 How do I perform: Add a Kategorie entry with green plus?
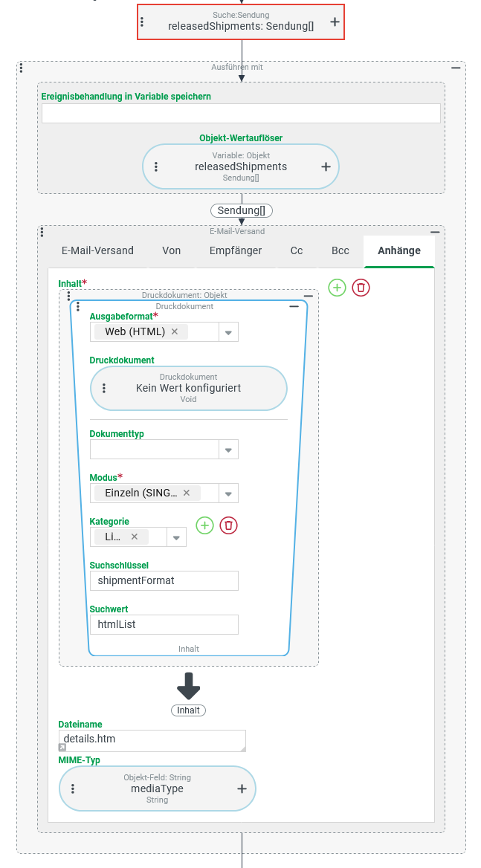pos(204,525)
